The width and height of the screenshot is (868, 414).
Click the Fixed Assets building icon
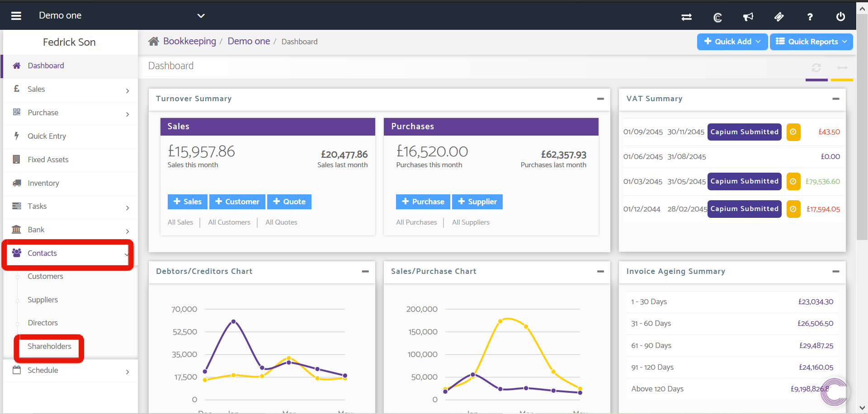tap(17, 159)
